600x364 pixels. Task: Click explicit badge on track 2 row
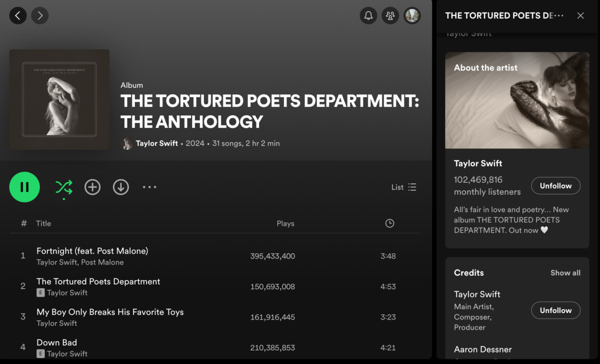[40, 293]
